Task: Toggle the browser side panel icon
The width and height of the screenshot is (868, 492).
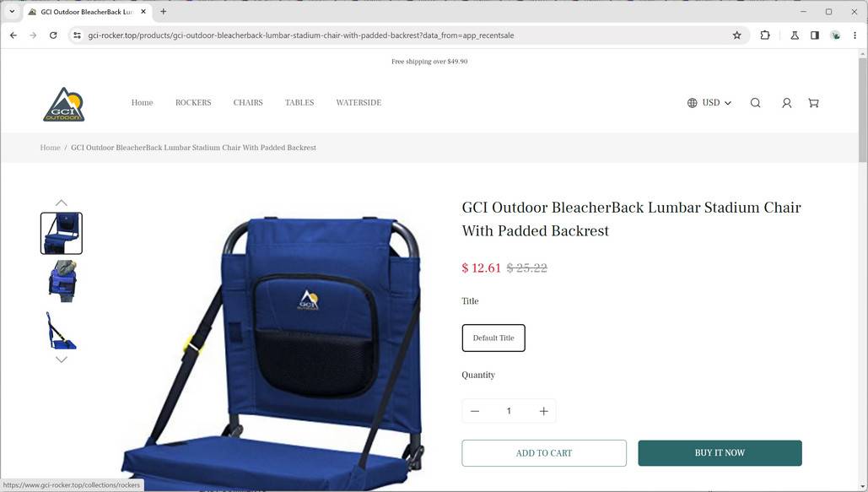Action: tap(815, 35)
